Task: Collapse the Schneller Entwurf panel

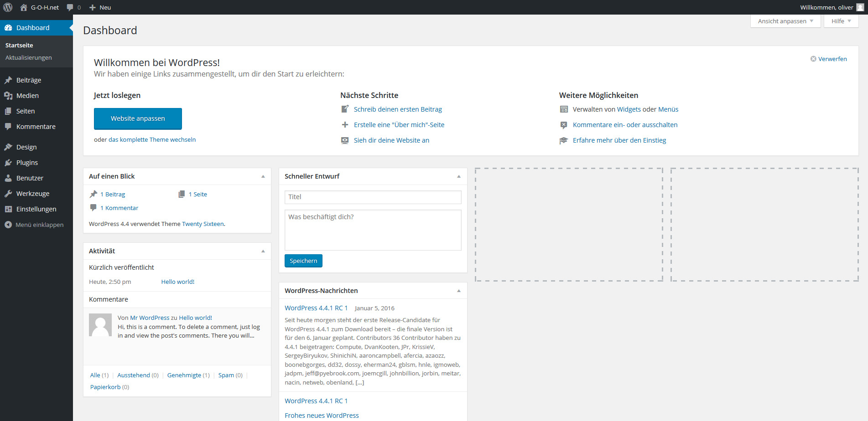Action: (x=459, y=176)
